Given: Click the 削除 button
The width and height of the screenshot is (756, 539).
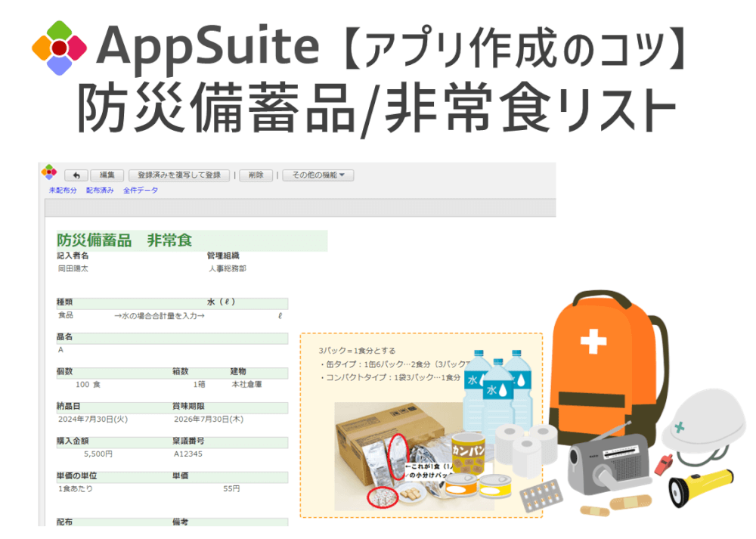Looking at the screenshot, I should (x=256, y=175).
